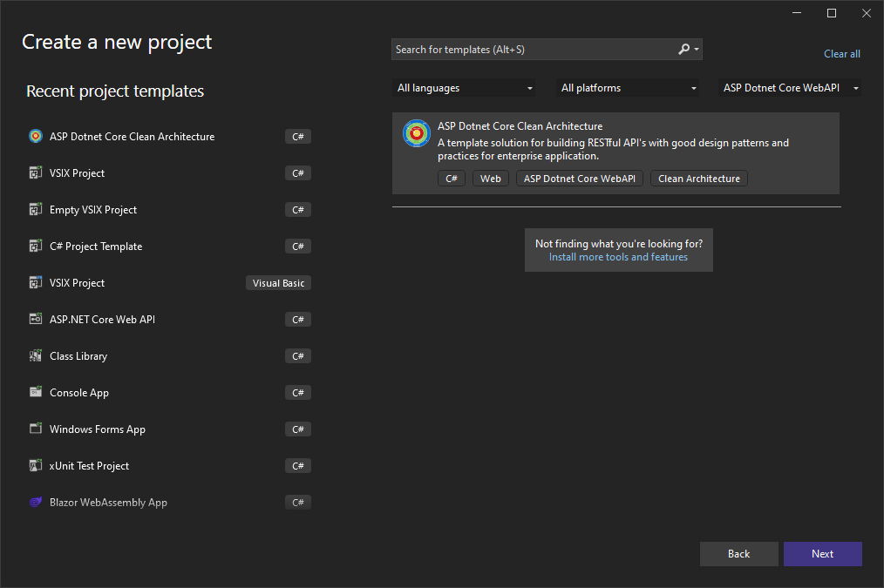Viewport: 884px width, 588px height.
Task: Click the Clear all link
Action: [x=840, y=53]
